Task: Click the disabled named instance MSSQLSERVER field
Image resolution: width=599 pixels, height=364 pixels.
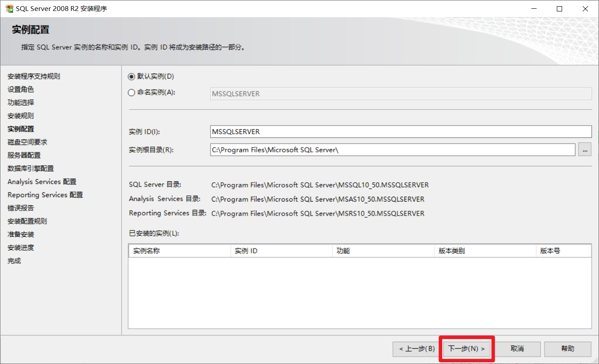Action: click(401, 94)
